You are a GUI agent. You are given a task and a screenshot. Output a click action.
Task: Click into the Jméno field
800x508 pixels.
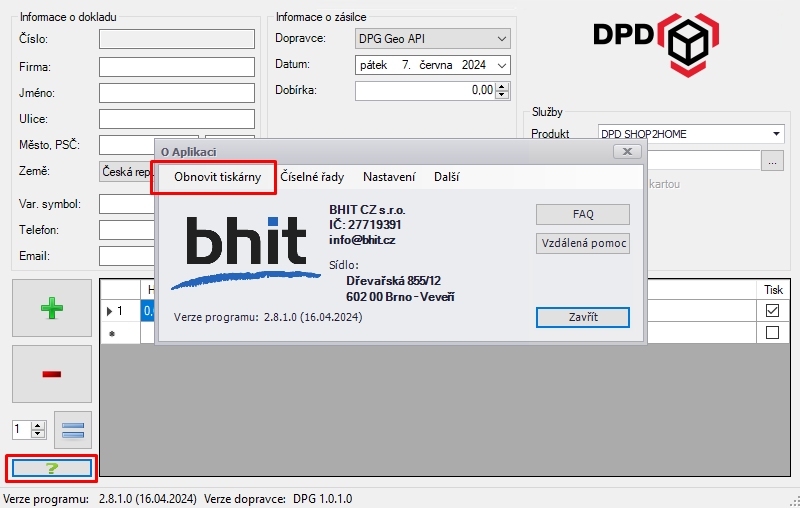pyautogui.click(x=177, y=93)
